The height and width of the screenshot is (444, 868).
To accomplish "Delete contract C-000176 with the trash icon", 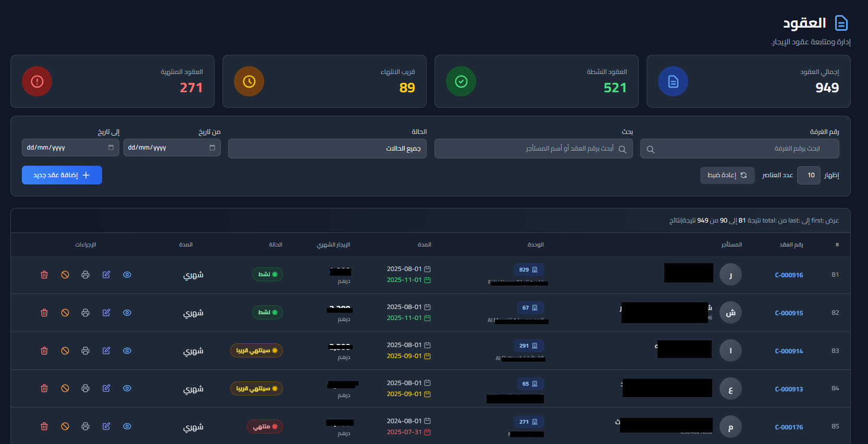I will pos(44,426).
